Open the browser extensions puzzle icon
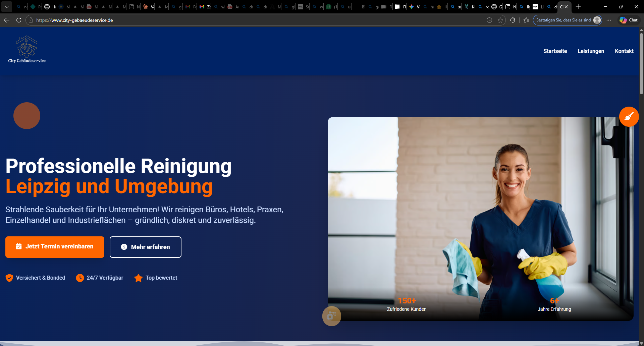644x346 pixels. coord(513,20)
